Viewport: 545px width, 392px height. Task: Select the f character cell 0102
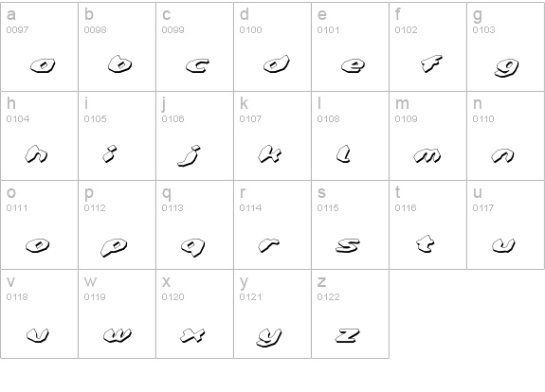click(x=427, y=47)
